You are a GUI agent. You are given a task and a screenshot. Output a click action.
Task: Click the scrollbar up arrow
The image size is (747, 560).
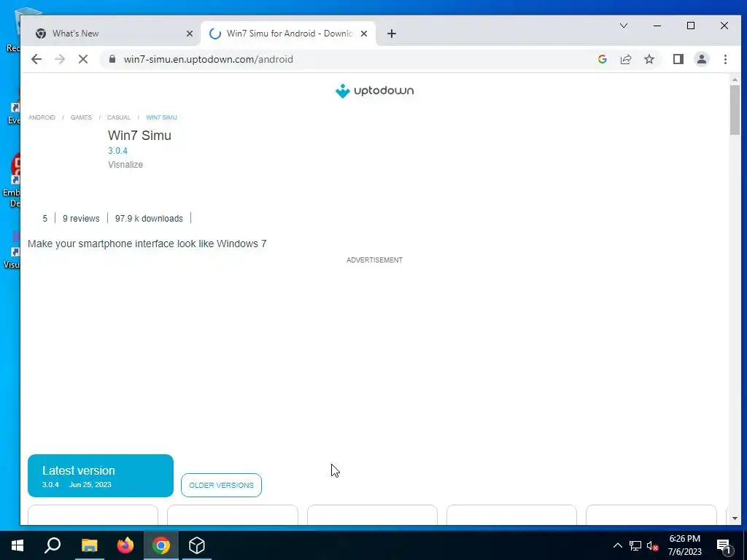[x=735, y=79]
